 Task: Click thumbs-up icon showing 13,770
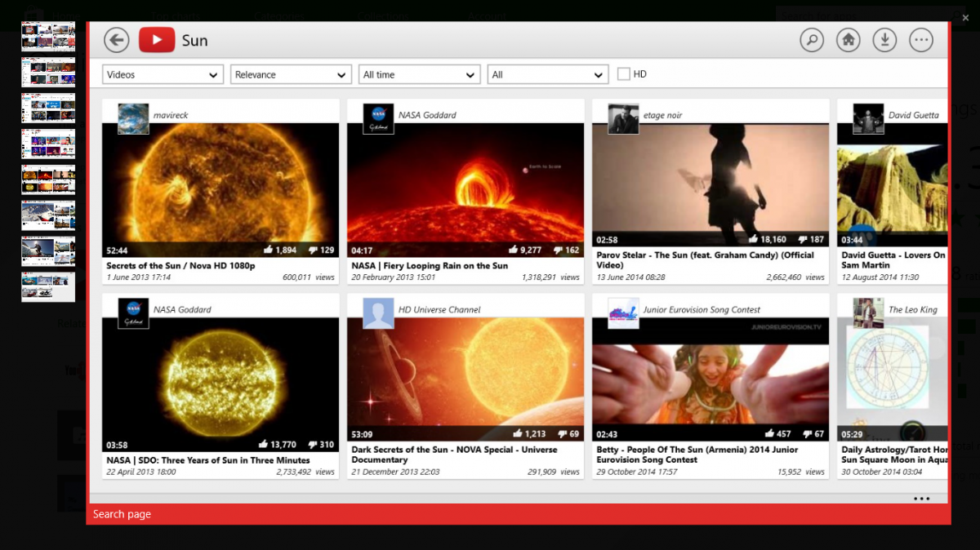[263, 444]
